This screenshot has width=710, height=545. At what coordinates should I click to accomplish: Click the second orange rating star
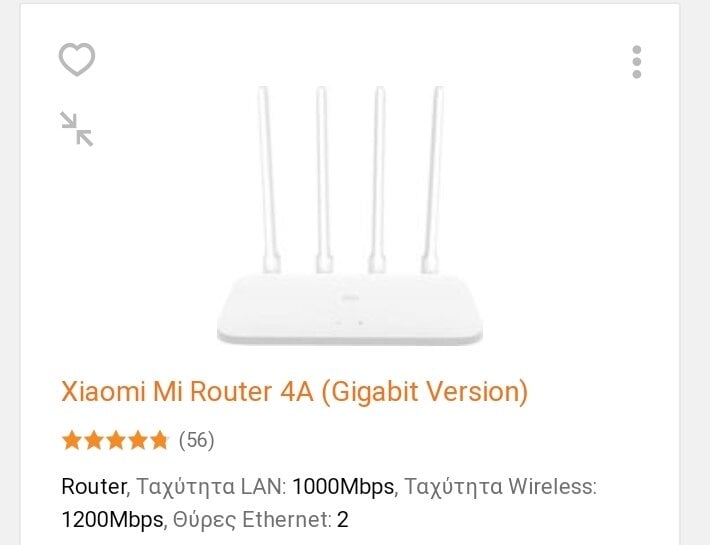pos(94,440)
